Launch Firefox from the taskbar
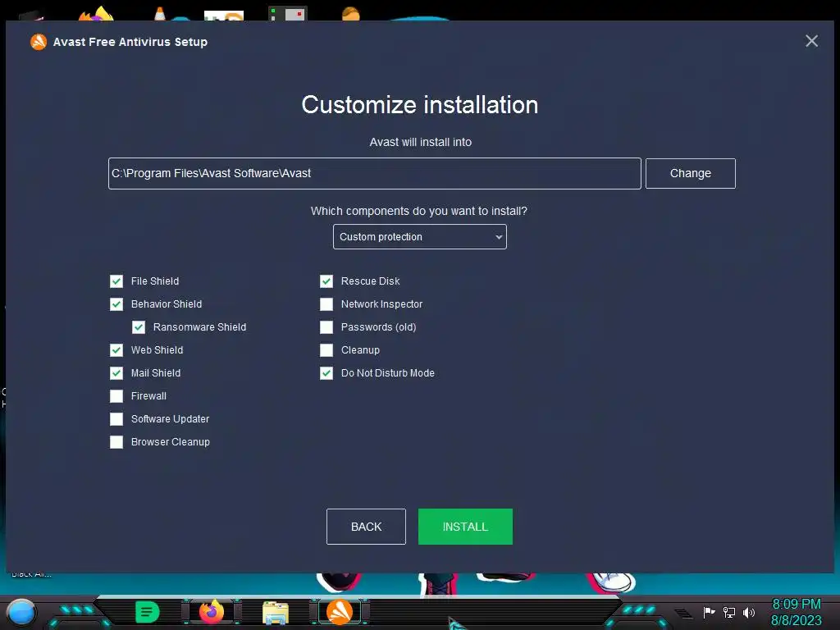This screenshot has width=840, height=630. click(x=212, y=612)
